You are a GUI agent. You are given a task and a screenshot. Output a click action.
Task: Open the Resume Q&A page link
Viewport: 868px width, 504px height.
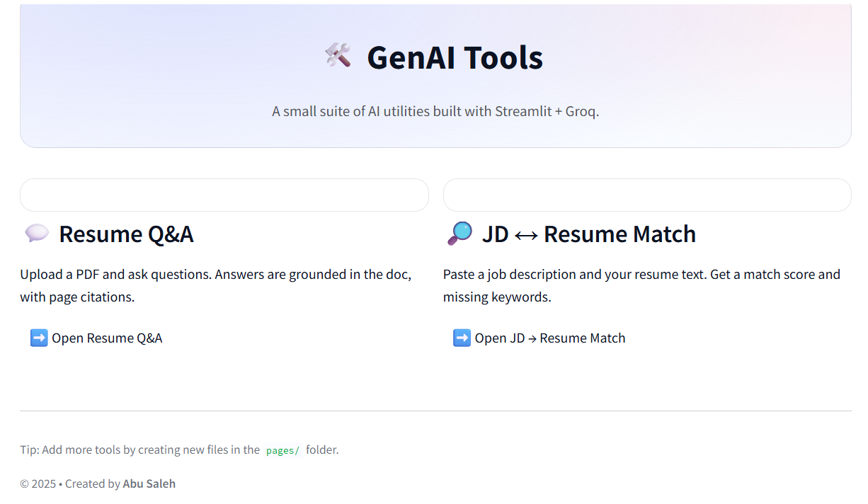[107, 338]
